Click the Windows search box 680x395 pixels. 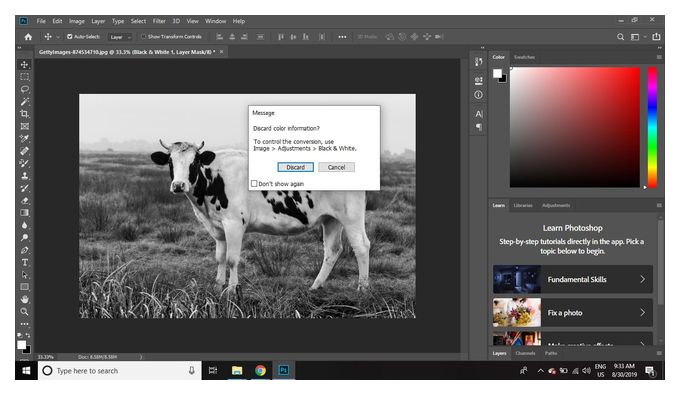(120, 371)
